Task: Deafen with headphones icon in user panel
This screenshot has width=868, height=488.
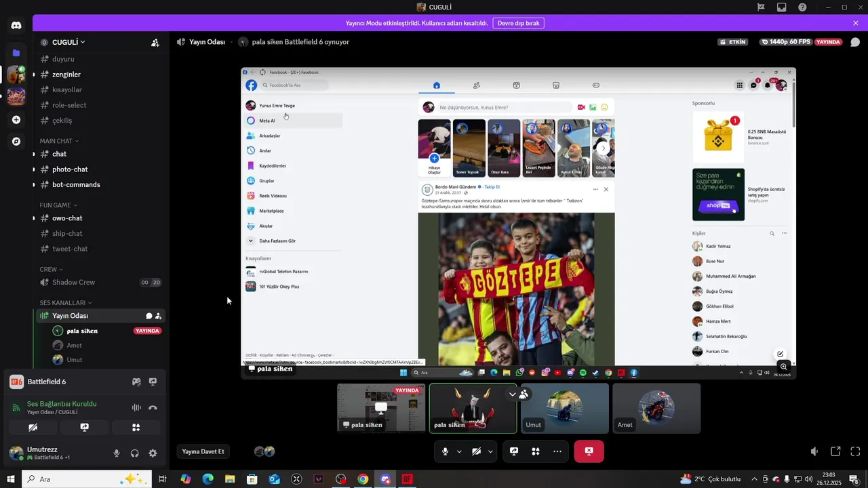Action: coord(135,453)
